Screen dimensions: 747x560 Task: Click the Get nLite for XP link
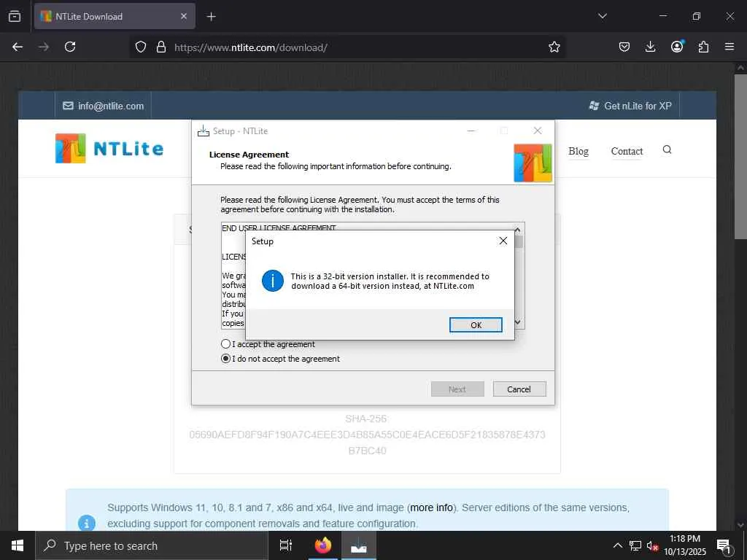630,106
